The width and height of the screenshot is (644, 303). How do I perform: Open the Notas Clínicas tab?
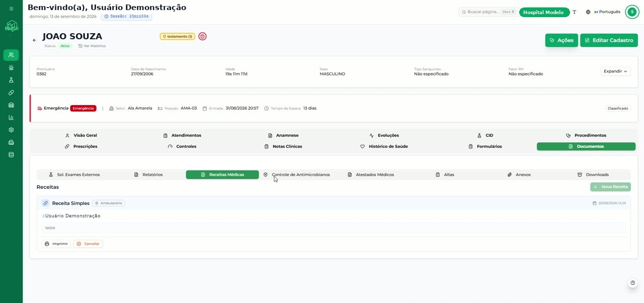pyautogui.click(x=283, y=146)
